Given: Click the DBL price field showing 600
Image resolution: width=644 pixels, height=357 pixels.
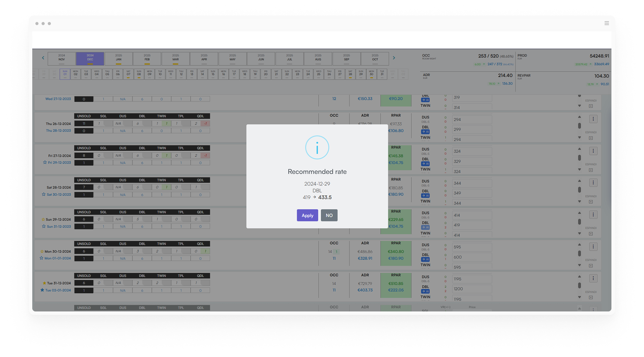Looking at the screenshot, I should (x=472, y=257).
